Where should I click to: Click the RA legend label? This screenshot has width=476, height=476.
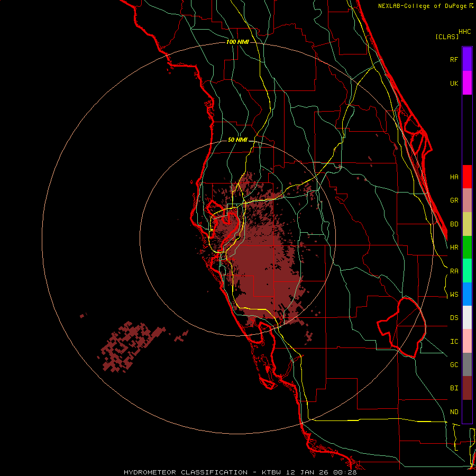454,271
